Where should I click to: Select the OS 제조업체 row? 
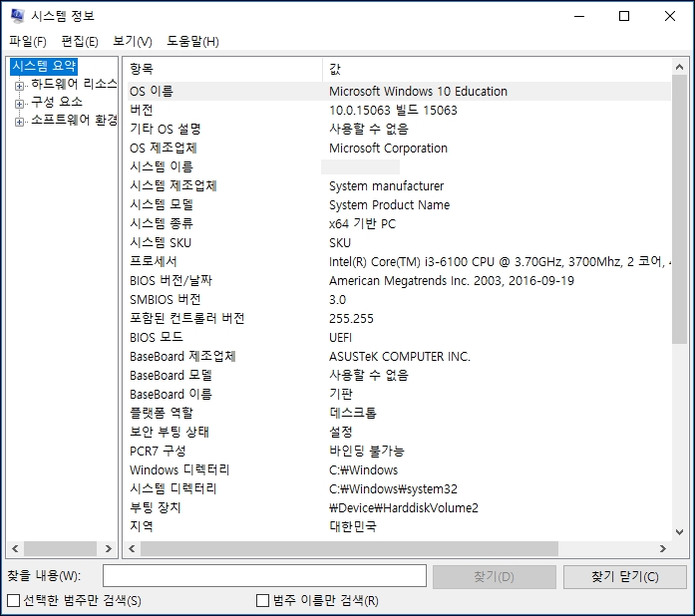(x=399, y=148)
